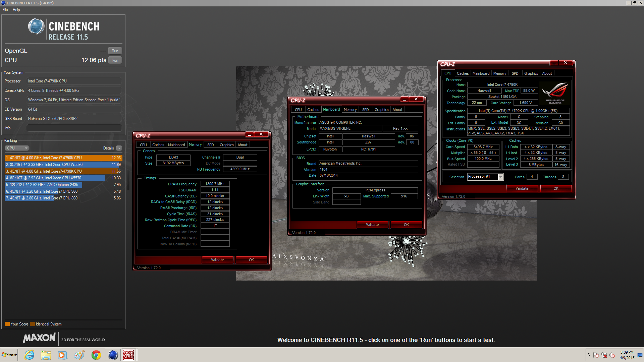This screenshot has height=362, width=644.
Task: Click the Start button
Action: pyautogui.click(x=9, y=355)
